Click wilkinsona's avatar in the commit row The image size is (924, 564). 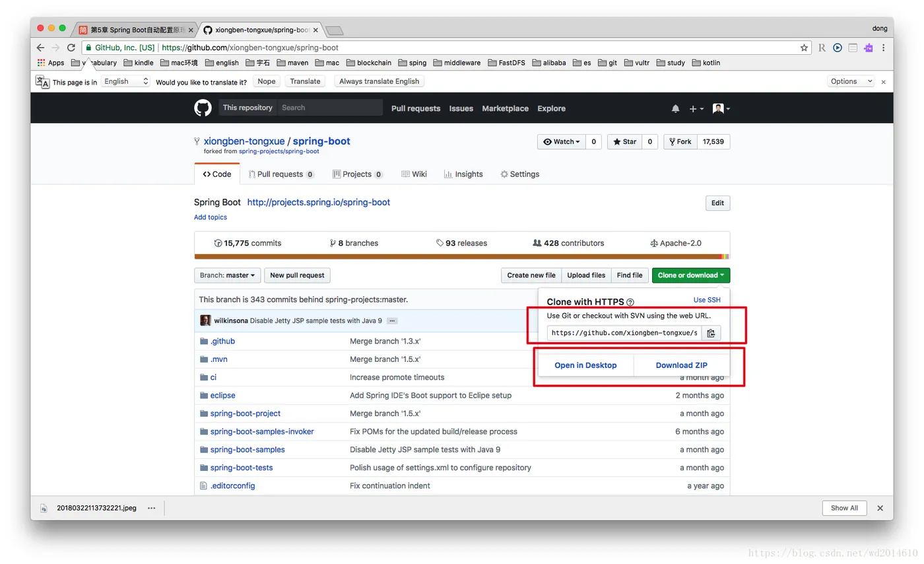pos(205,320)
